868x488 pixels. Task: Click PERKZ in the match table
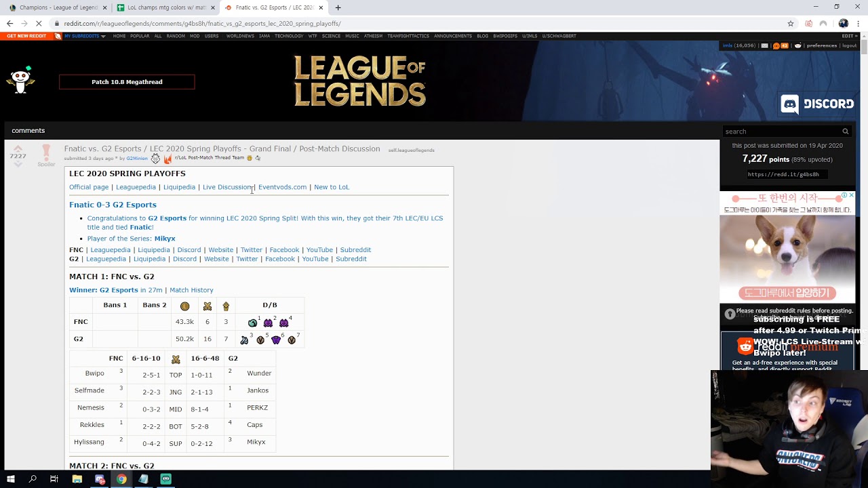tap(258, 408)
